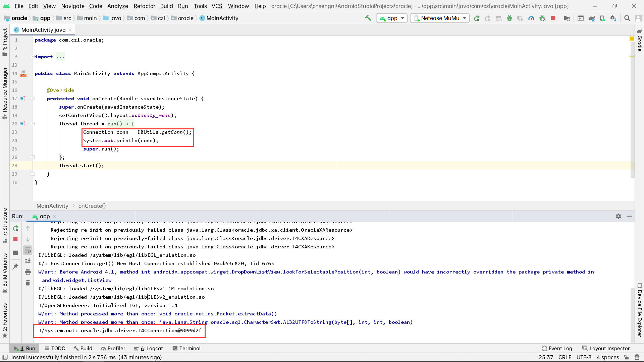Click the Make Project hammer icon

[x=368, y=18]
